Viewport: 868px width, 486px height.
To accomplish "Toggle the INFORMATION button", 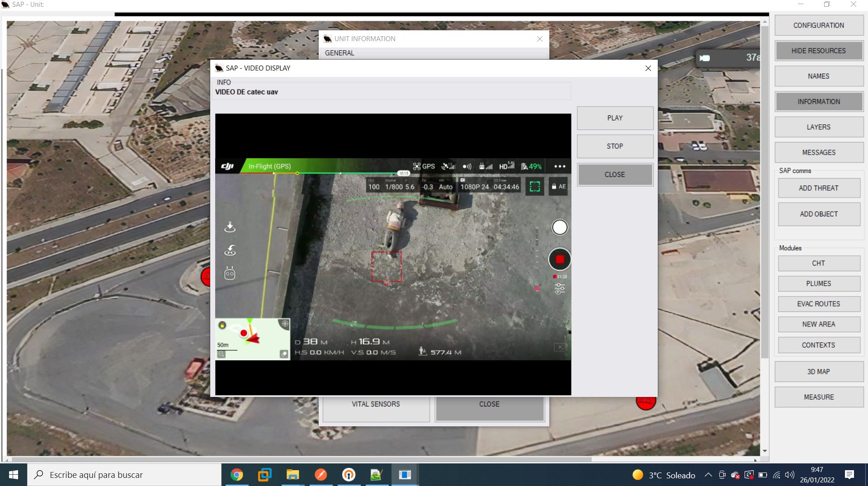I will pos(818,102).
